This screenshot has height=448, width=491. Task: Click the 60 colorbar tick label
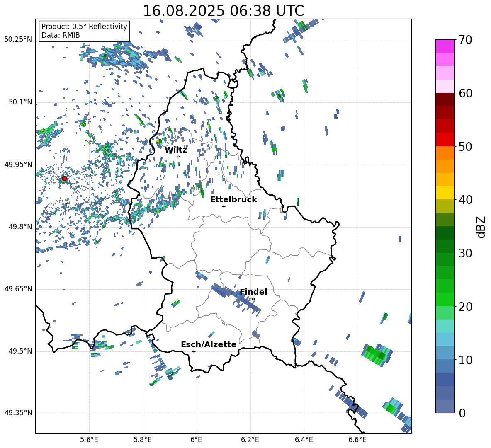(x=465, y=93)
